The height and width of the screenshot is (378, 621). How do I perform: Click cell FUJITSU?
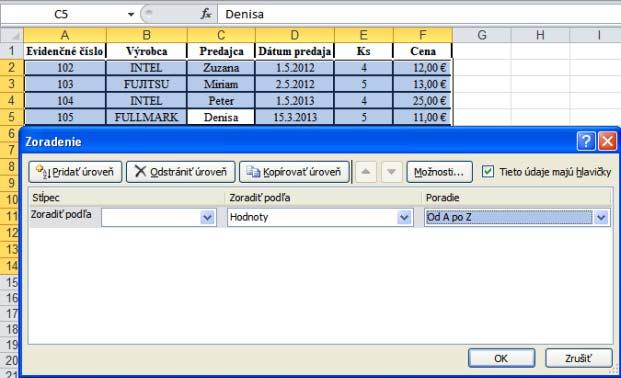coord(147,84)
